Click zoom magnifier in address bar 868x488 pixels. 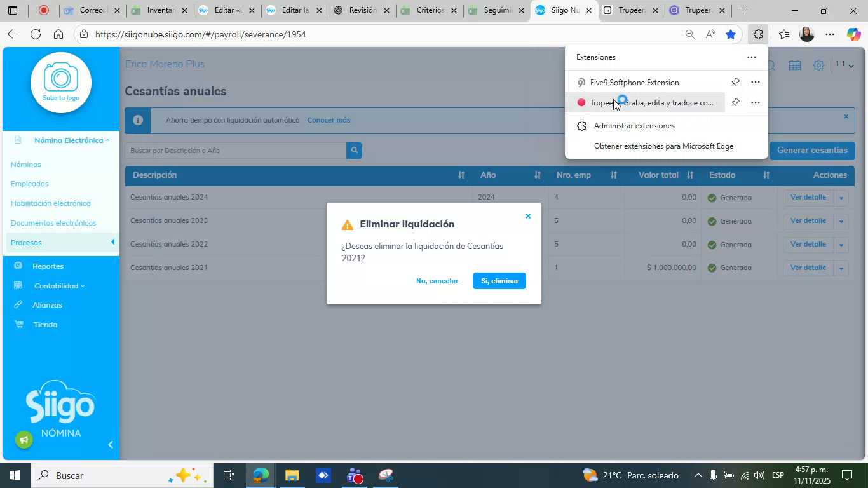[689, 34]
